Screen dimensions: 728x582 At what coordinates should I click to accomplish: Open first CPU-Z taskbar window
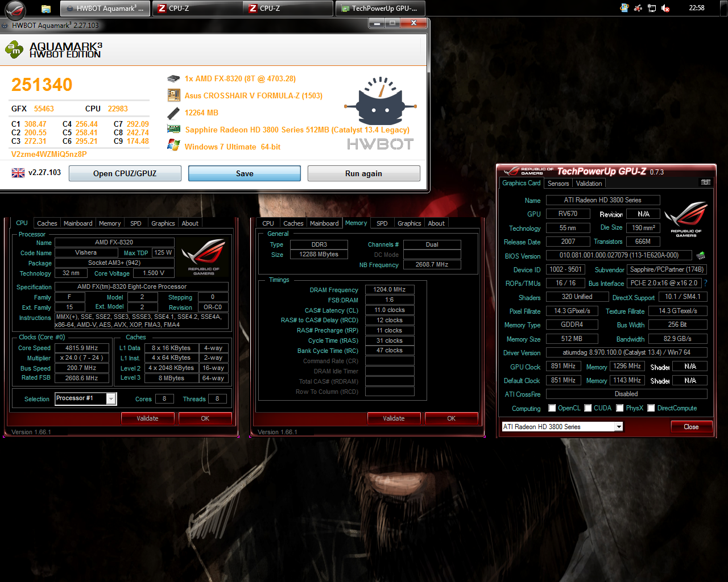tap(197, 9)
